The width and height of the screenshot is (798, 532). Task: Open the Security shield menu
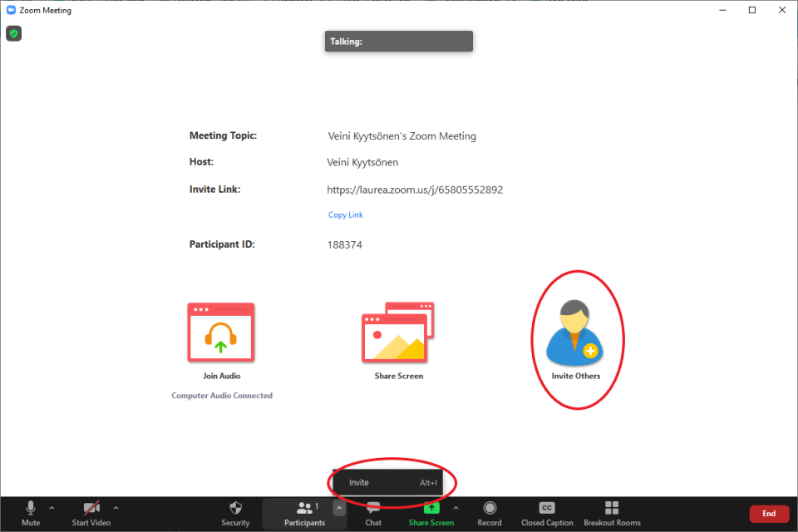tap(235, 513)
